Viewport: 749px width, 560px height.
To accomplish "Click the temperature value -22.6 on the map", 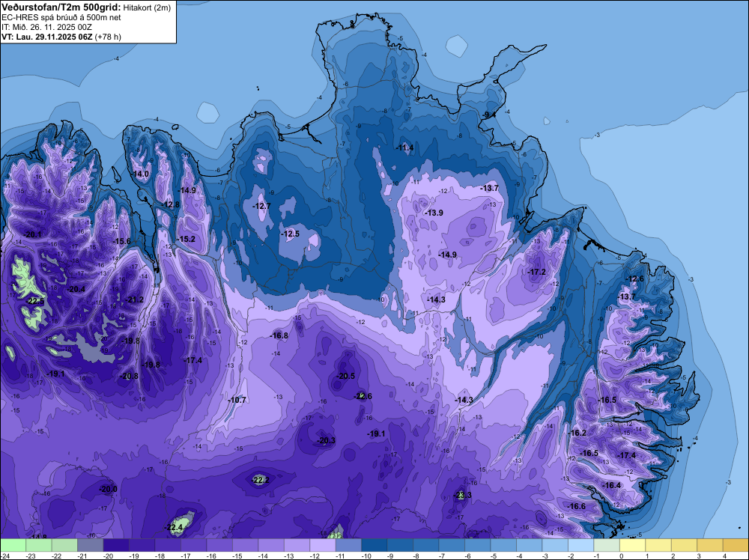I will (363, 396).
